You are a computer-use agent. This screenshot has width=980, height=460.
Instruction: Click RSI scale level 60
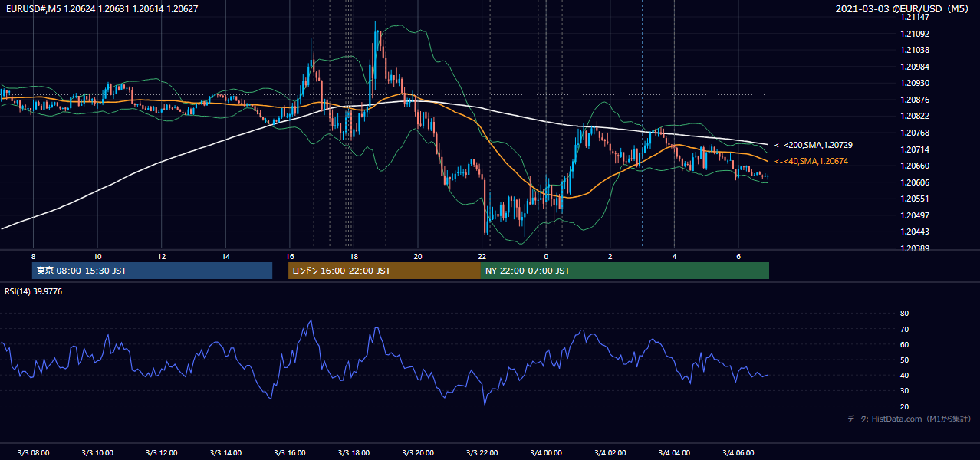pyautogui.click(x=904, y=344)
